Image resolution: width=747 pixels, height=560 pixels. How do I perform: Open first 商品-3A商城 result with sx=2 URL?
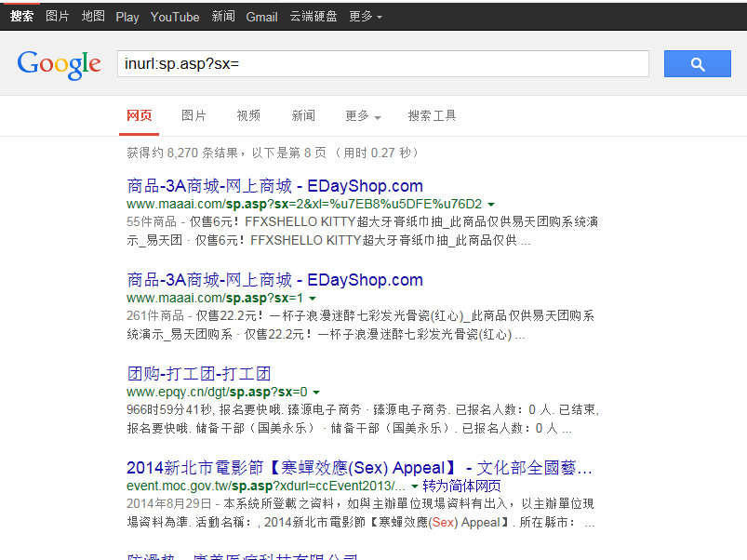pos(274,186)
